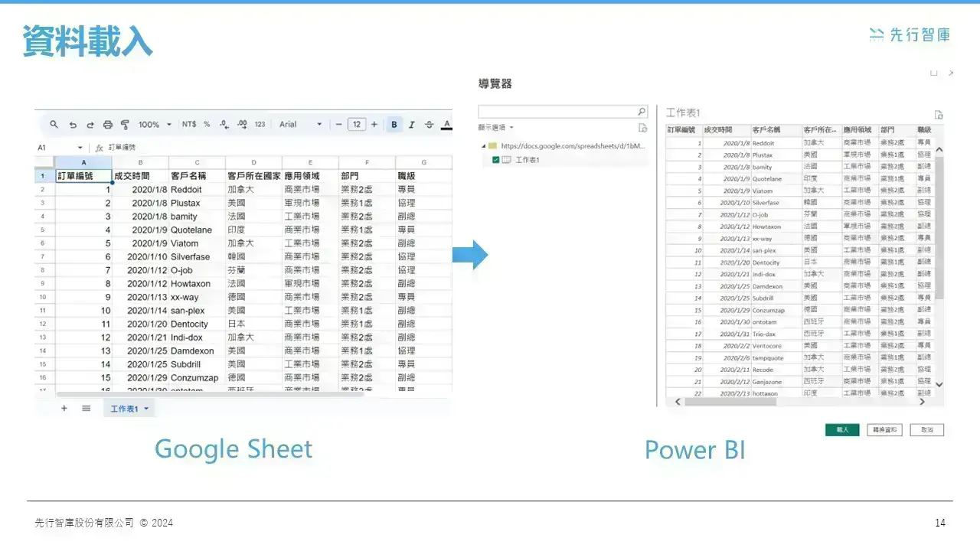This screenshot has height=551, width=980.
Task: Select column A header in Google Sheet
Action: [x=83, y=163]
